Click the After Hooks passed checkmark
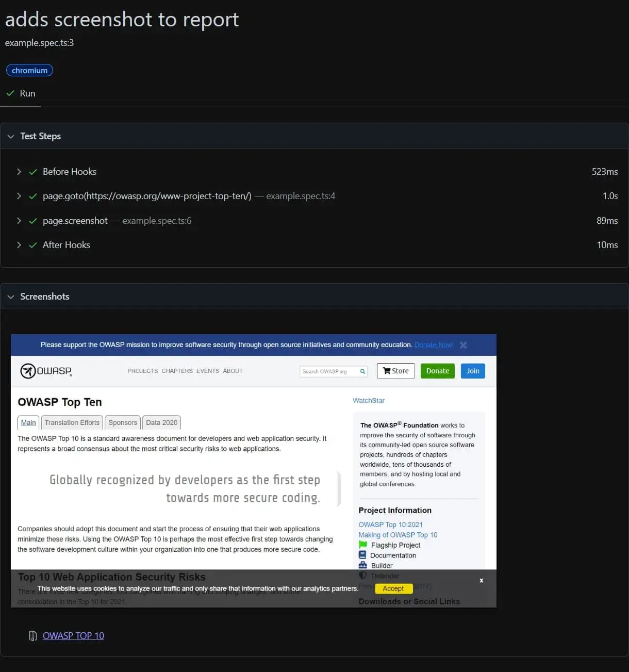The image size is (629, 672). pyautogui.click(x=33, y=245)
